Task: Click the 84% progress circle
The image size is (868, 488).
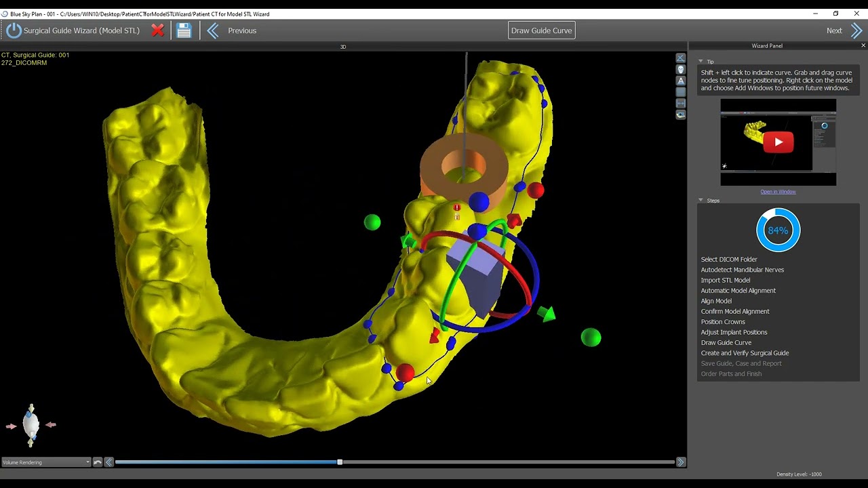Action: tap(778, 230)
